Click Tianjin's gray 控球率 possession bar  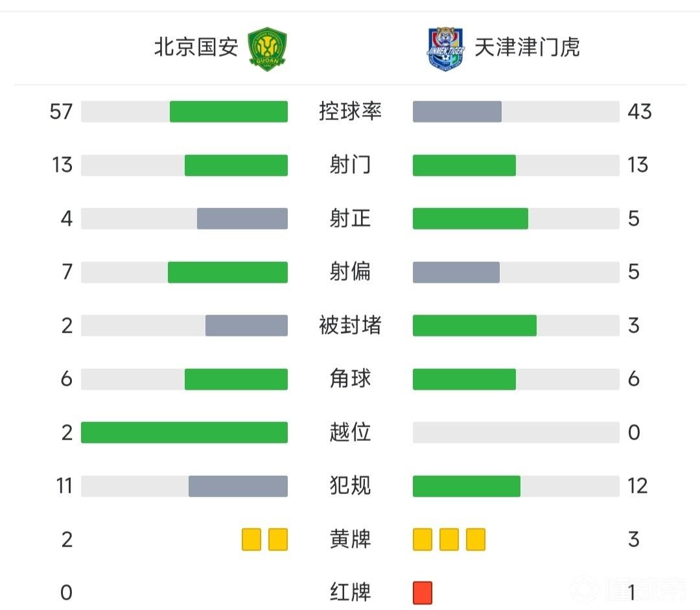coord(457,111)
